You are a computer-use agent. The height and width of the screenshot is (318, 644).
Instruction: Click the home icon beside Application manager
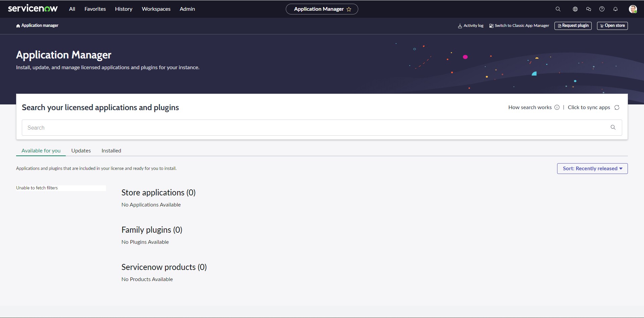click(x=18, y=26)
